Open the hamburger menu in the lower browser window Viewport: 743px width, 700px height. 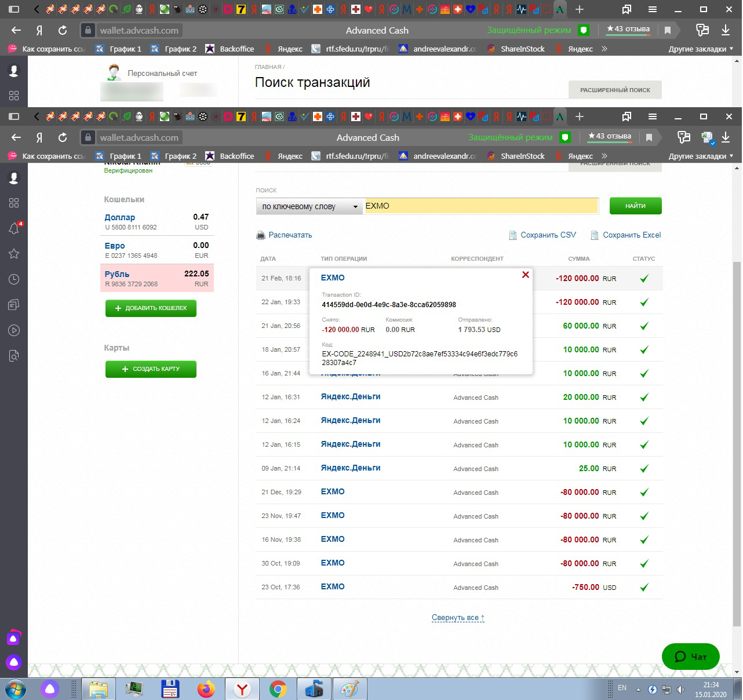653,116
